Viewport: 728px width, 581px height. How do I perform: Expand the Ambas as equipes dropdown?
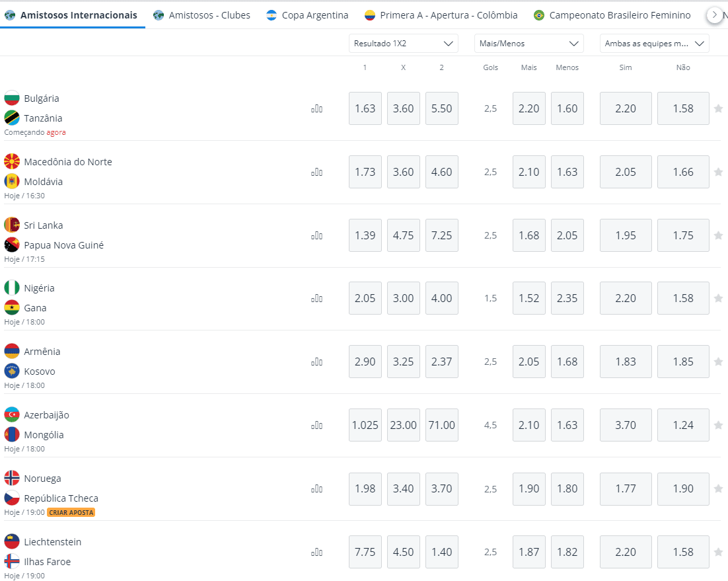654,44
